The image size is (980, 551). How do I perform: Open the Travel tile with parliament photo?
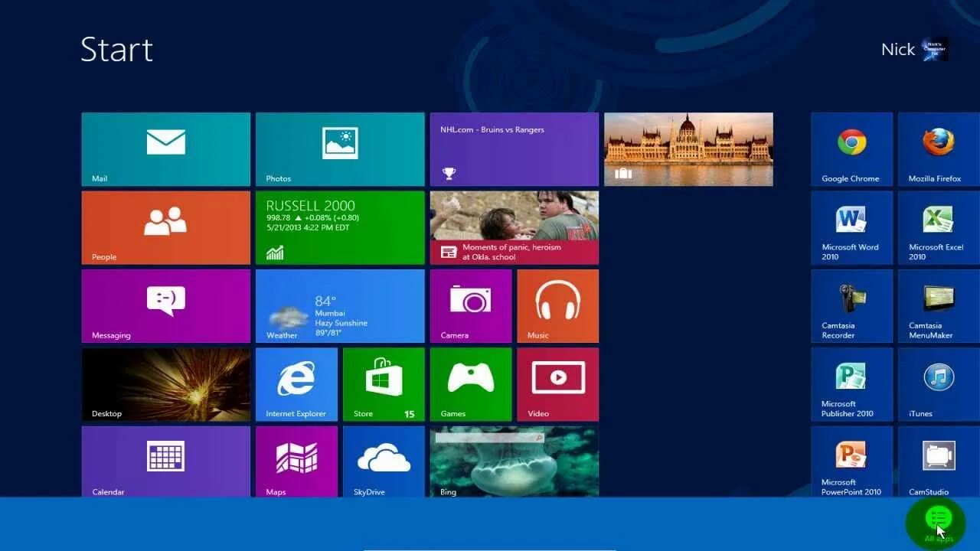(688, 149)
